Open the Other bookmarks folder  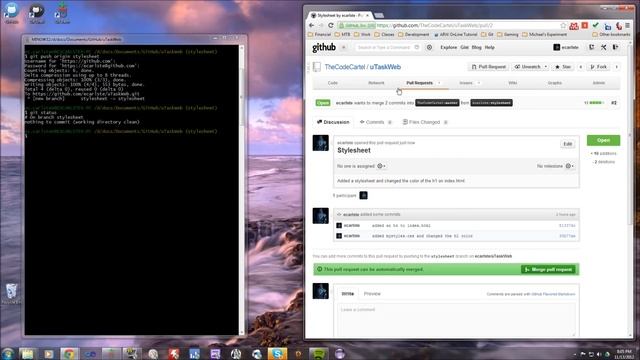coord(611,35)
